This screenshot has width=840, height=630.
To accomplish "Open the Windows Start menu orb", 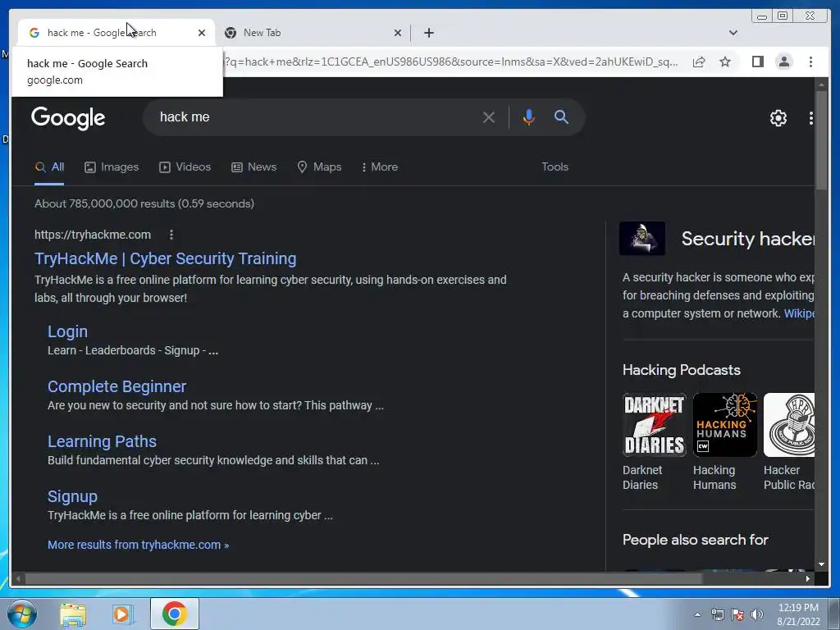I will click(x=21, y=614).
